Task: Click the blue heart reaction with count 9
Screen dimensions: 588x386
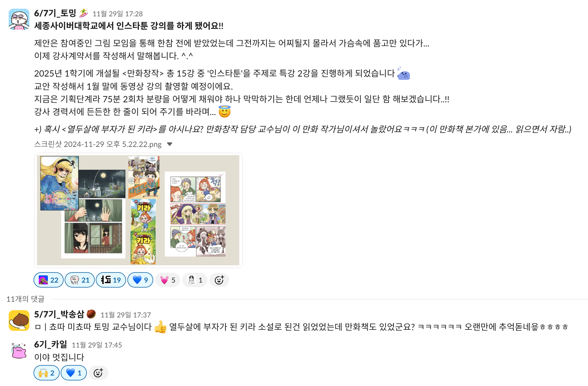Action: [140, 280]
